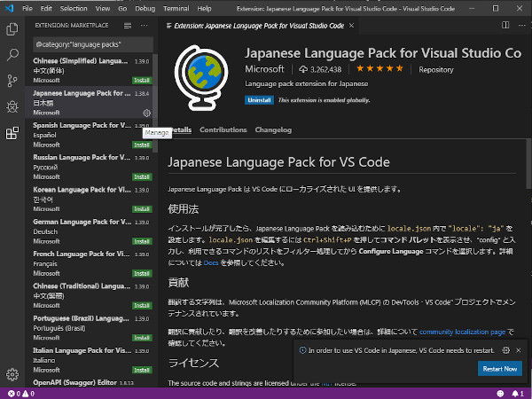Open the File menu
Image resolution: width=532 pixels, height=399 pixels.
27,9
